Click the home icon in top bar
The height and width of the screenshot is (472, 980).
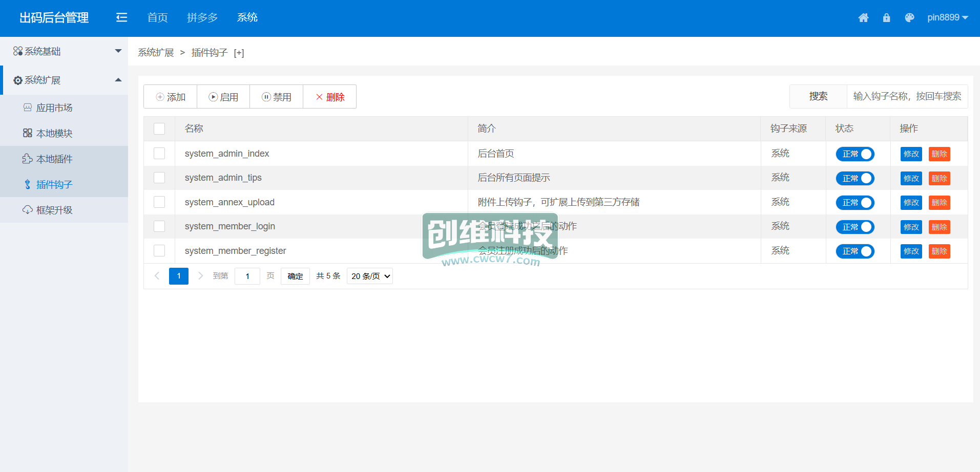[x=863, y=18]
